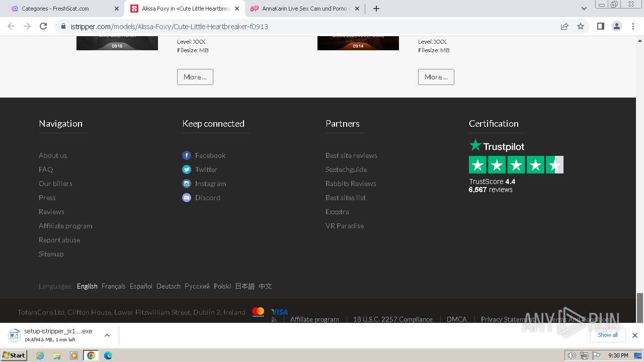Click the Action Center flag tray icon
Image resolution: width=644 pixels, height=362 pixels.
(x=596, y=355)
